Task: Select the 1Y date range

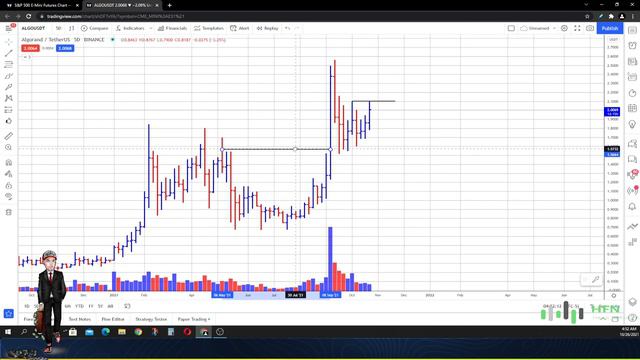Action: tap(91, 306)
